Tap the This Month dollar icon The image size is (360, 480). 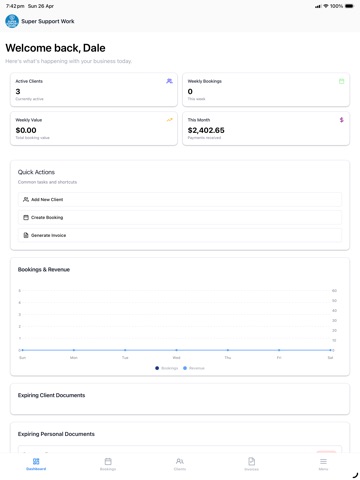341,120
